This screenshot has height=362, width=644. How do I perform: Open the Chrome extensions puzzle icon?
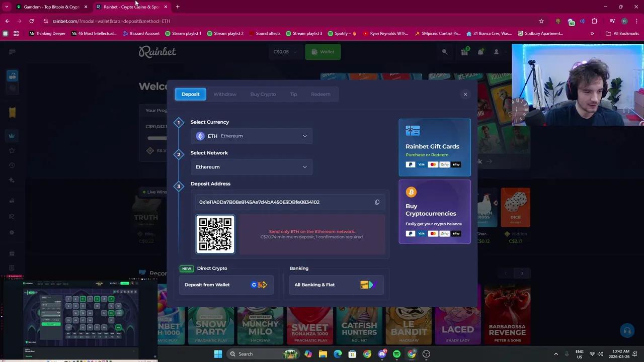[595, 21]
